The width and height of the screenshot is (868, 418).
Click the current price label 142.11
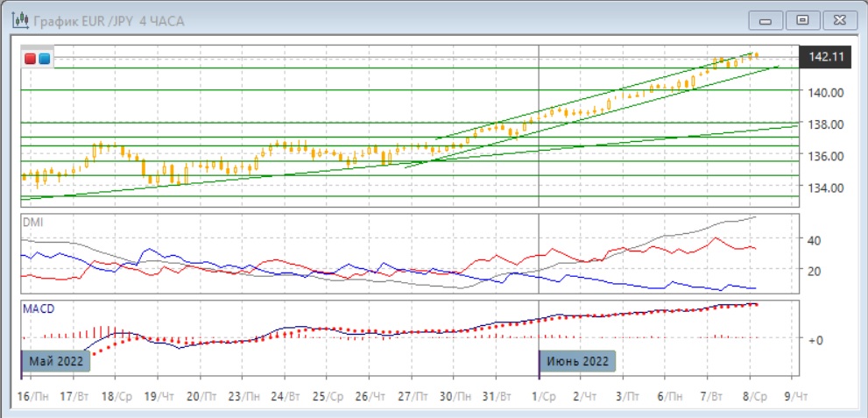coord(825,57)
